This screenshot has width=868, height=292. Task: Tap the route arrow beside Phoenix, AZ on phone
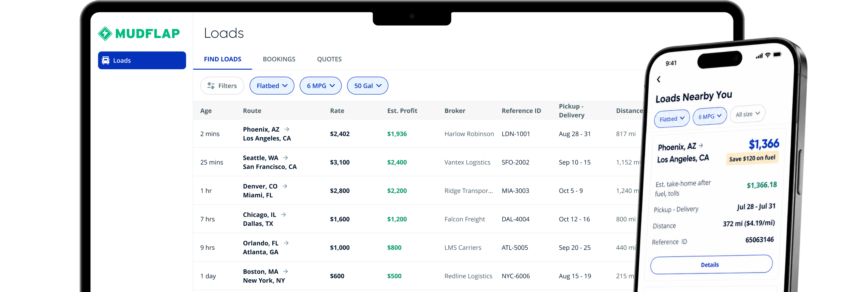(701, 145)
